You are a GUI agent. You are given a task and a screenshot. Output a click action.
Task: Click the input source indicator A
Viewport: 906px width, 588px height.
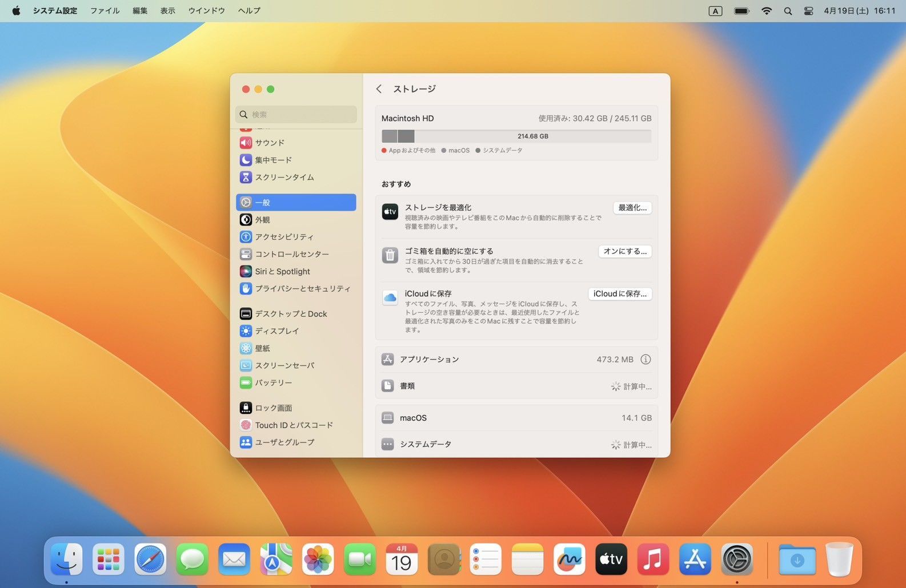(x=715, y=11)
